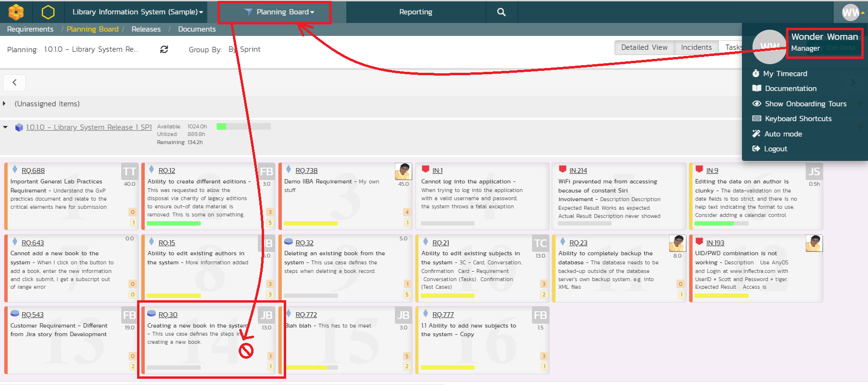The width and height of the screenshot is (868, 385).
Task: Click the back chevron button
Action: point(14,82)
